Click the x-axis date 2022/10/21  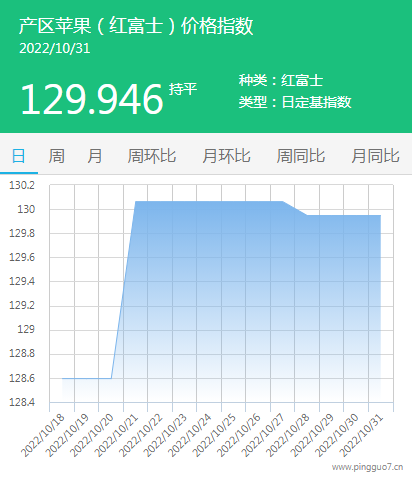click(116, 435)
